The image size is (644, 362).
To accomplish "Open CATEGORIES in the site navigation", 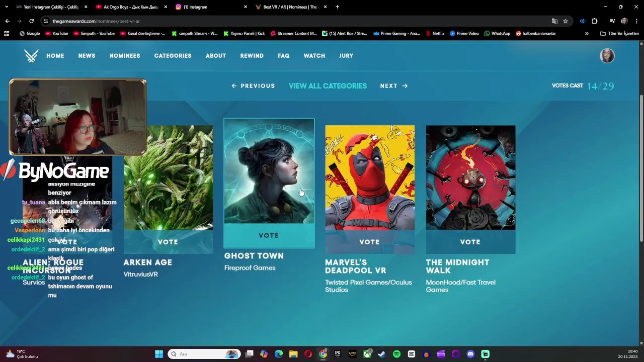I will tap(173, 56).
